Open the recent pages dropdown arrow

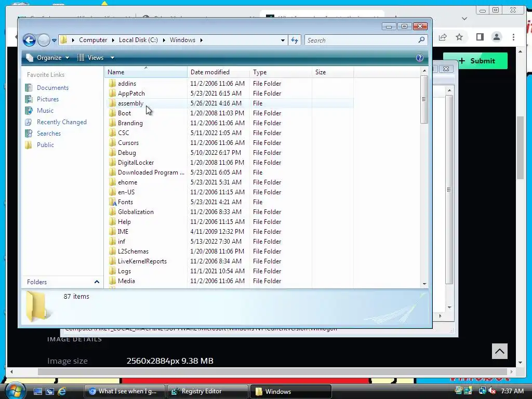coord(54,41)
